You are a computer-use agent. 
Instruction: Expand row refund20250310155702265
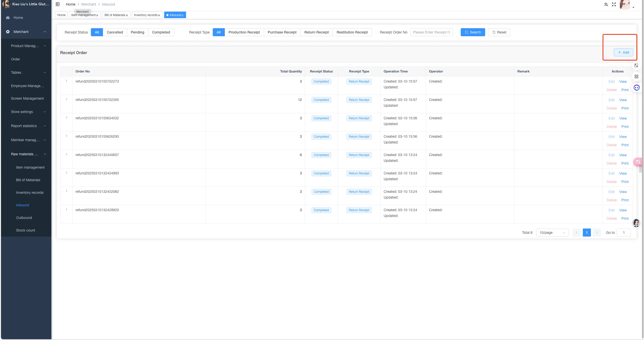(x=66, y=99)
